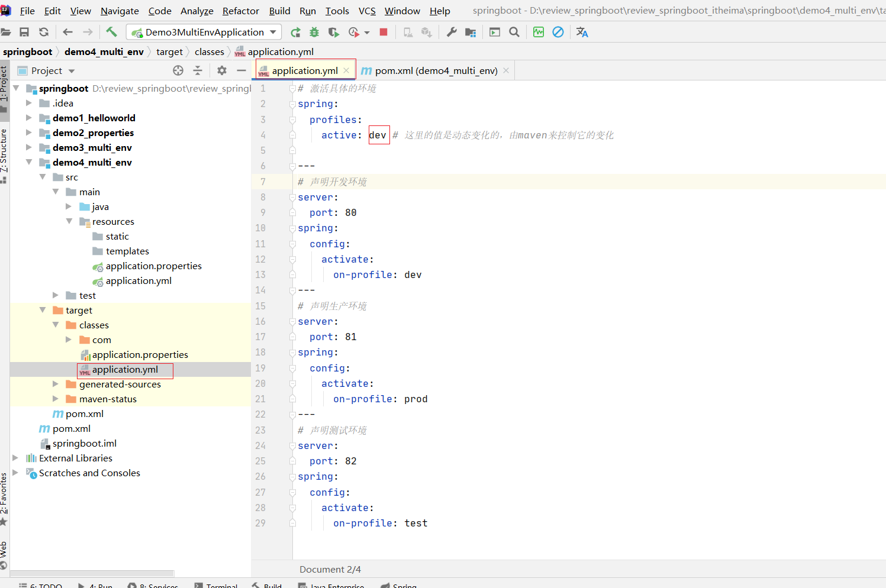This screenshot has height=588, width=886.
Task: Select application.properties under resources
Action: pos(153,266)
